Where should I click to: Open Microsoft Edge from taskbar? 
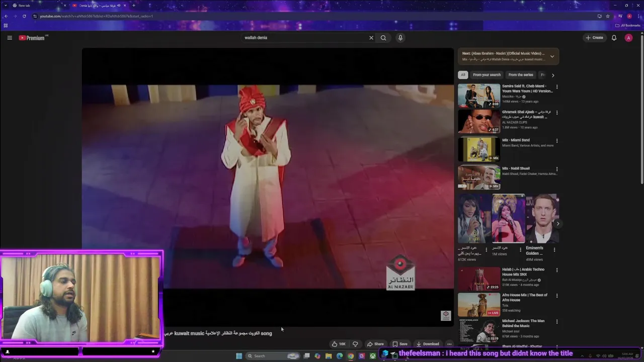(x=340, y=356)
